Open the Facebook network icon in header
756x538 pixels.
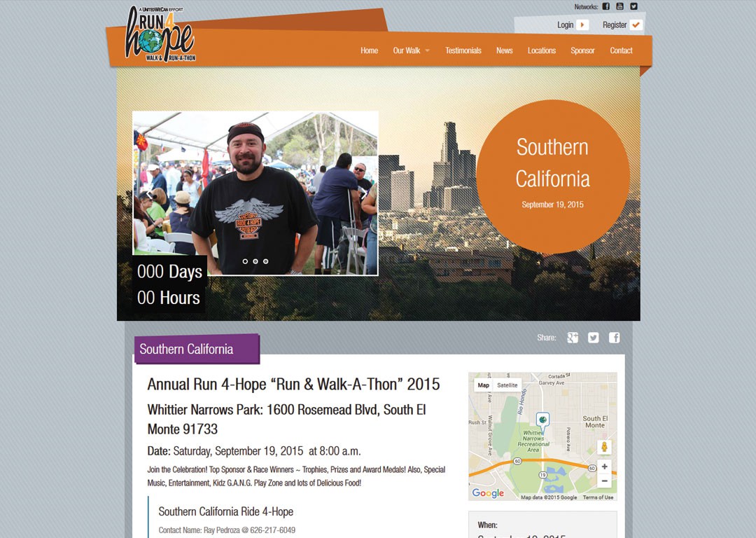pos(606,6)
